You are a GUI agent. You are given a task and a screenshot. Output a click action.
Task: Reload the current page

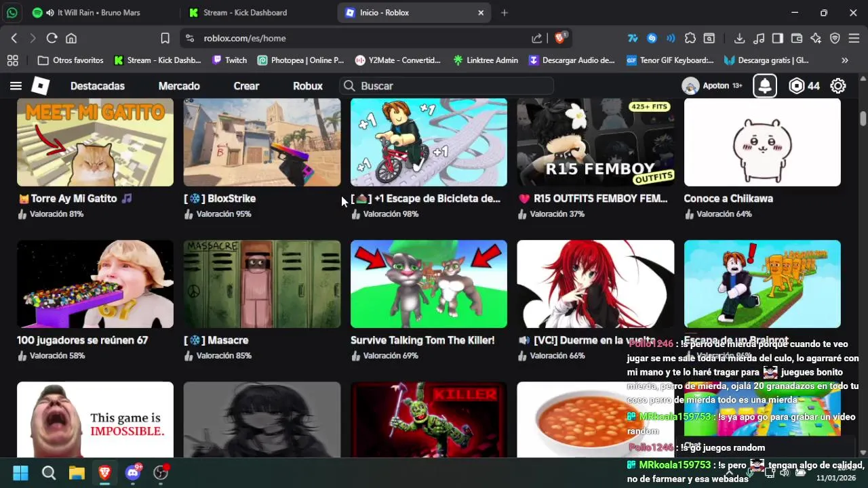(52, 39)
